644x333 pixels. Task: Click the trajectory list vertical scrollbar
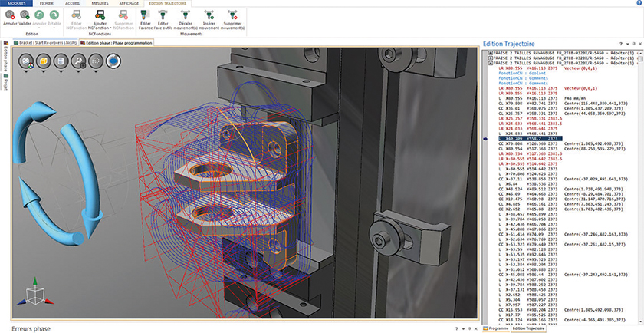639,153
